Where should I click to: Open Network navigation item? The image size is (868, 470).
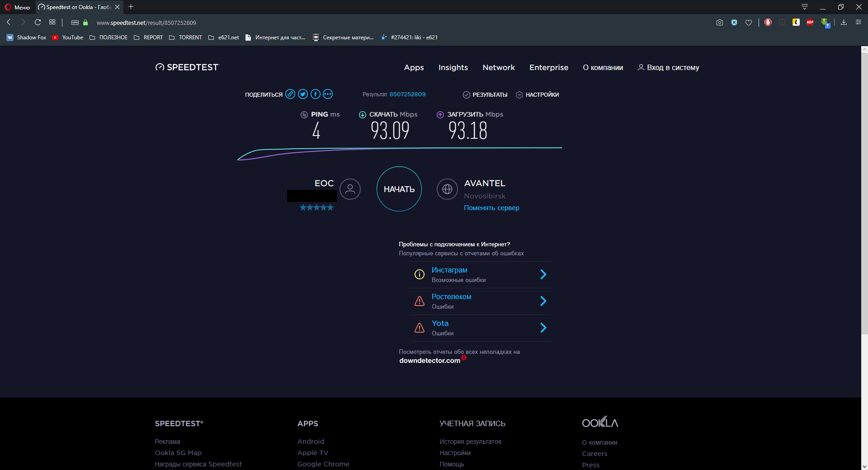(x=499, y=67)
